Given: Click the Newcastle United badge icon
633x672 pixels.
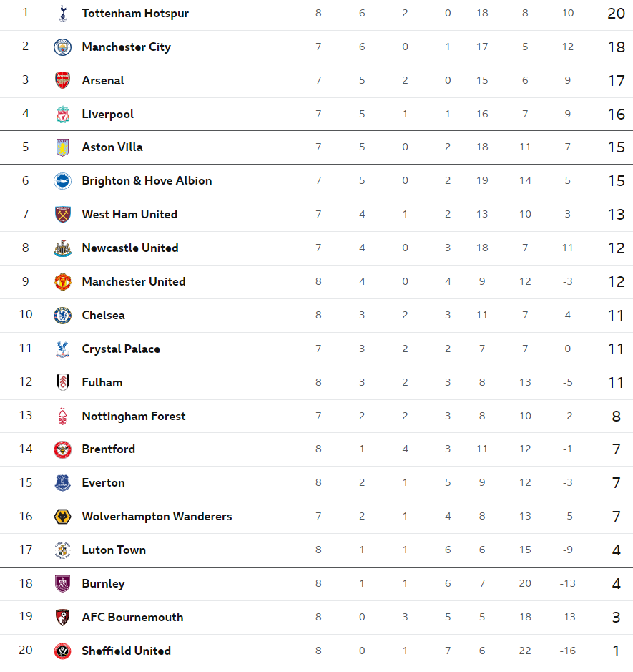Looking at the screenshot, I should tap(62, 248).
